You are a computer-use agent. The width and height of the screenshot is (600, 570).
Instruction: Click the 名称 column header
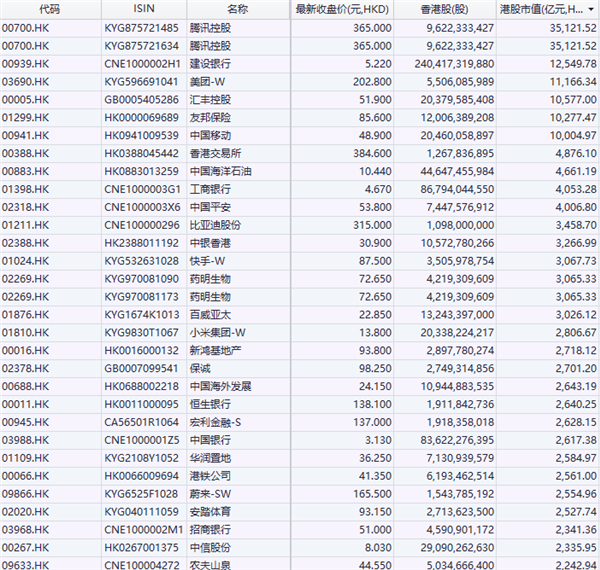tap(237, 9)
